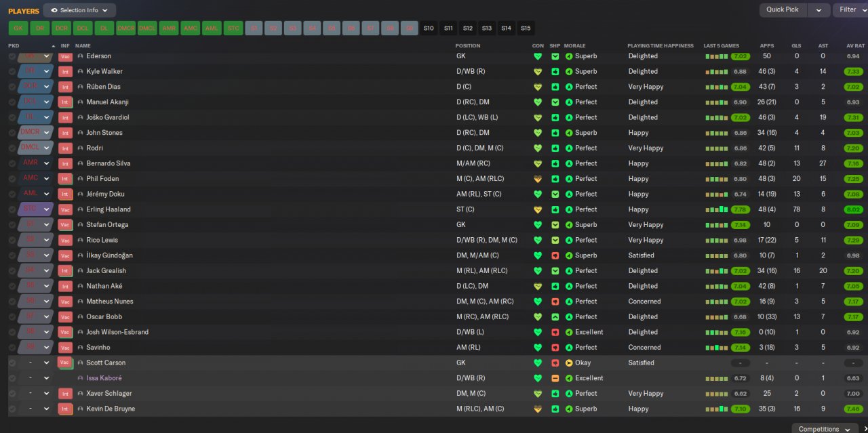Open the Filter dropdown
Viewport: 868px width, 433px height.
[x=851, y=9]
